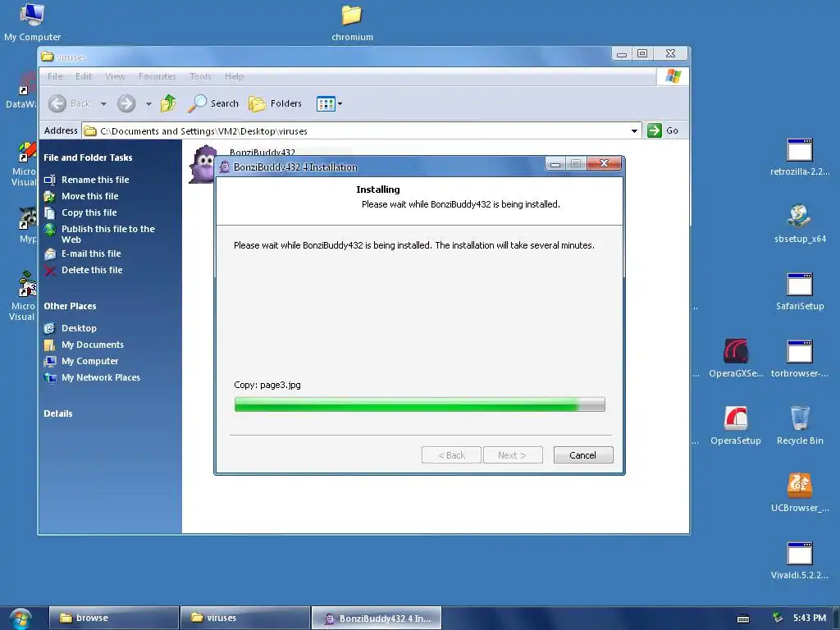Open the Favorites menu in viruses window
The image size is (840, 630).
pyautogui.click(x=157, y=76)
